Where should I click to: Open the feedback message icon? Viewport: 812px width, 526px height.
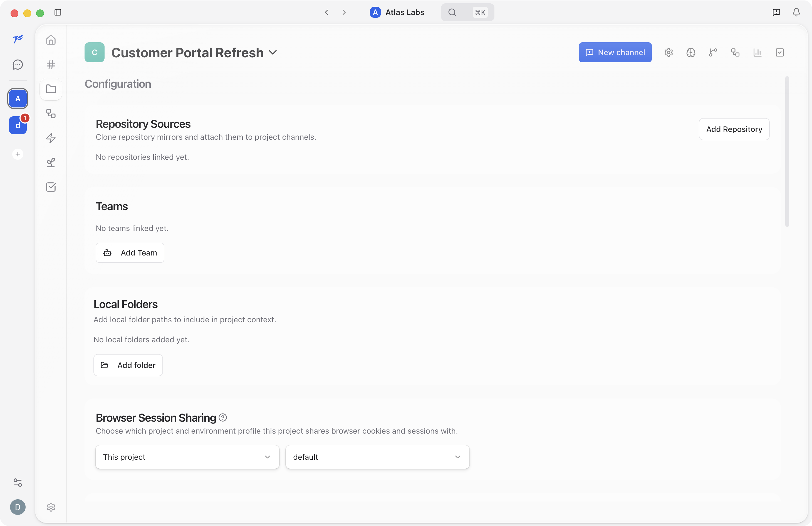tap(776, 12)
